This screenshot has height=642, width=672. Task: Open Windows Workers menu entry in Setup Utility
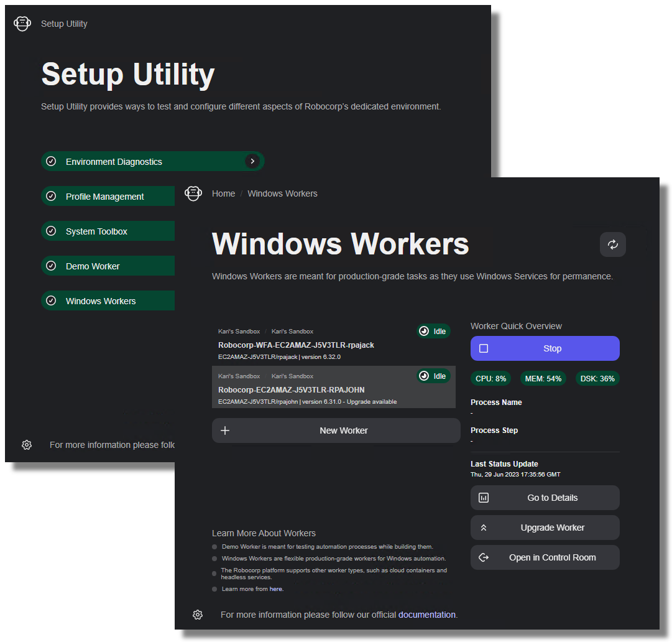(x=108, y=300)
